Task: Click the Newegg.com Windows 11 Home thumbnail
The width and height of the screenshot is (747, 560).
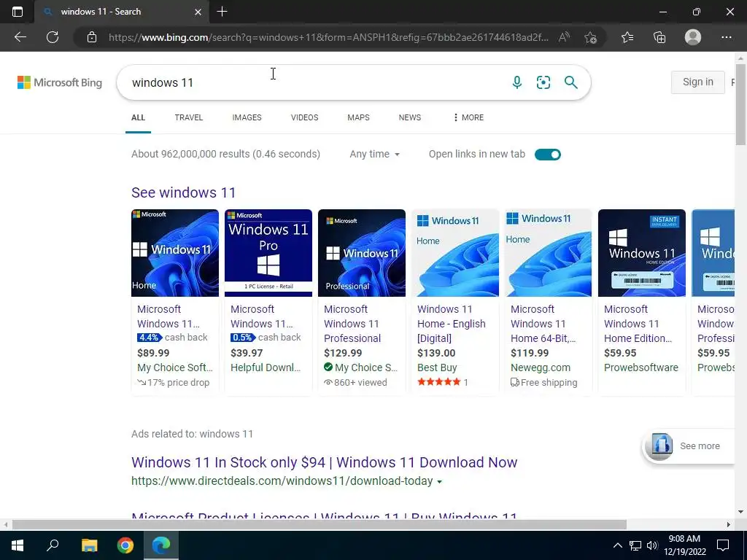Action: pos(549,253)
